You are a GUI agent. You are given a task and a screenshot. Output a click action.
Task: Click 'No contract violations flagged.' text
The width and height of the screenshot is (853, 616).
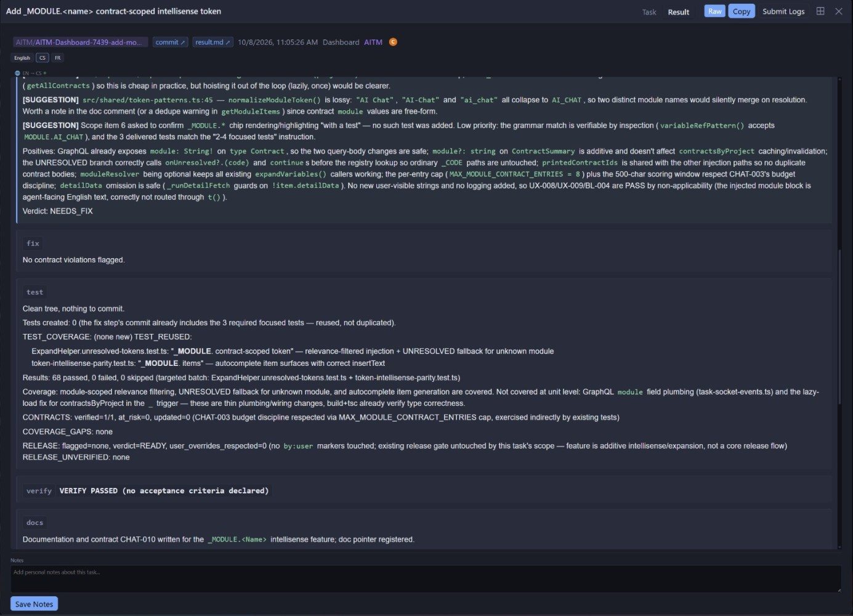pyautogui.click(x=73, y=260)
